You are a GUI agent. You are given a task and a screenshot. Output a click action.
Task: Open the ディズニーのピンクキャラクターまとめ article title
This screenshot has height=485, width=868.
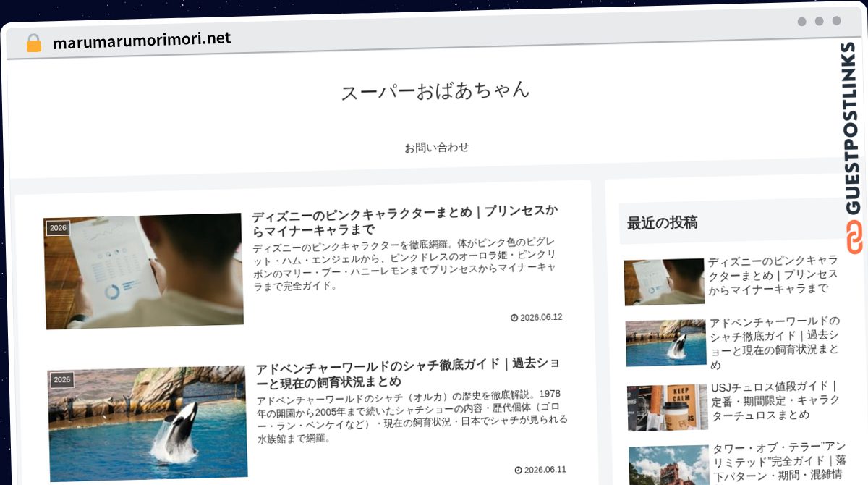[405, 221]
